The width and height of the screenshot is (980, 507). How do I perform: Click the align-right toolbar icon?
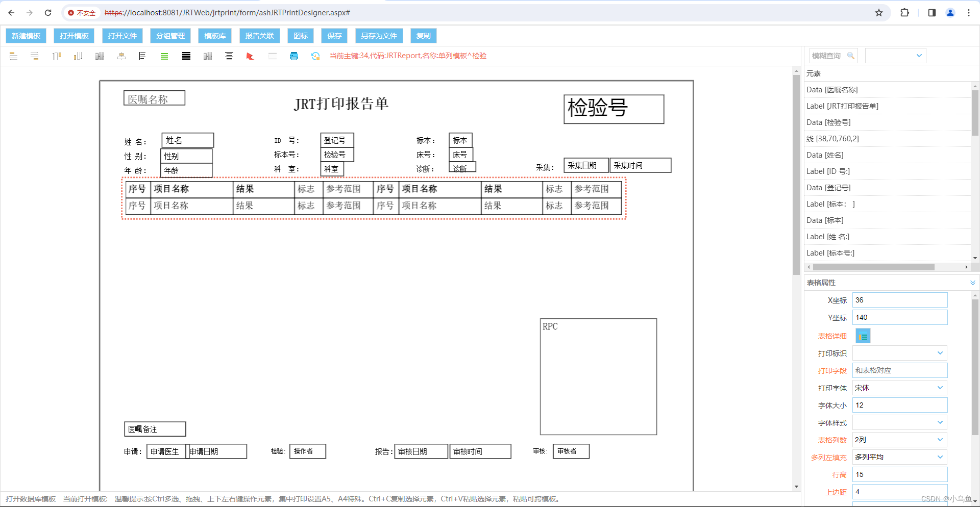(35, 56)
